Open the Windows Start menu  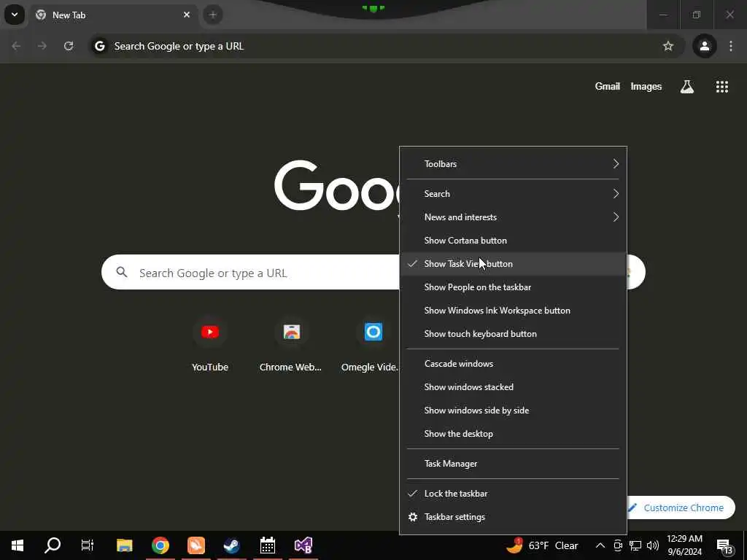point(18,545)
